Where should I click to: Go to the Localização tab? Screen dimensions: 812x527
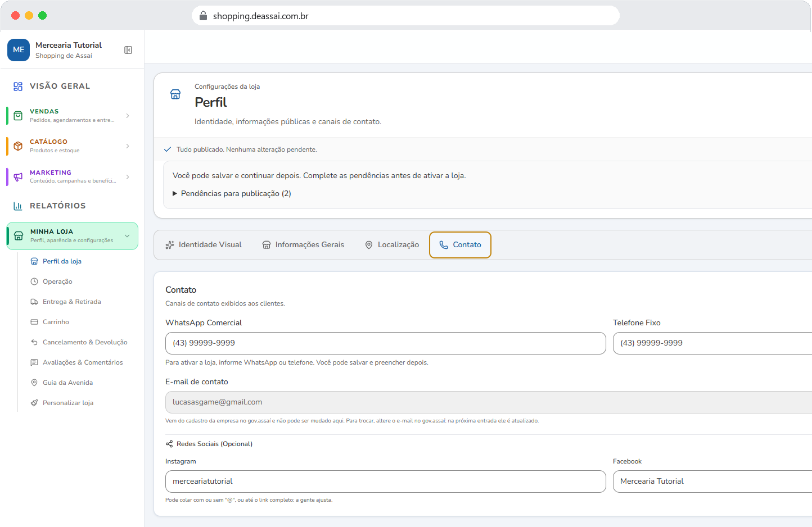coord(392,245)
